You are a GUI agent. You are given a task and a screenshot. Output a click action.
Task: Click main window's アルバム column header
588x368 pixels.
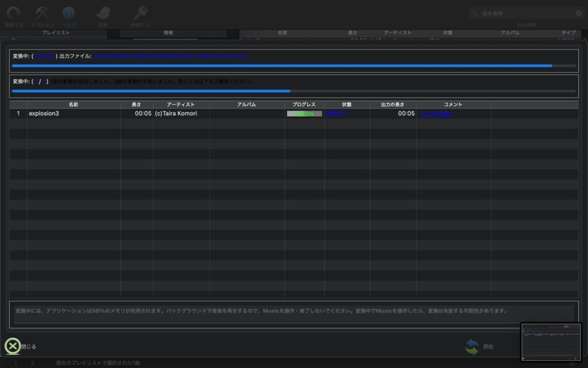(510, 33)
